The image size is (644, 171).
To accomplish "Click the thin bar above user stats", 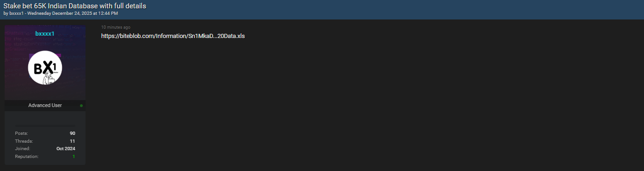I will 45,125.
